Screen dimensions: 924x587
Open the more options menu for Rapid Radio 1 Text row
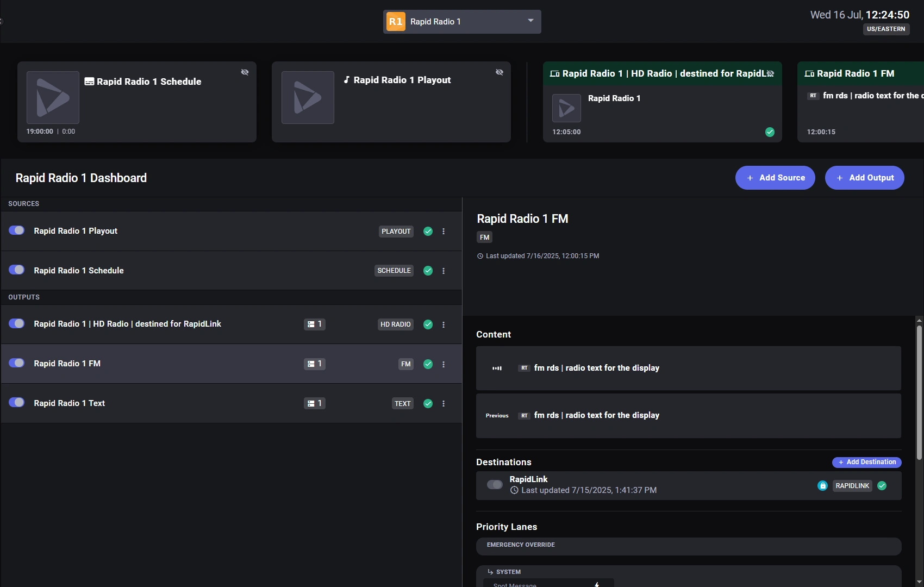coord(444,403)
